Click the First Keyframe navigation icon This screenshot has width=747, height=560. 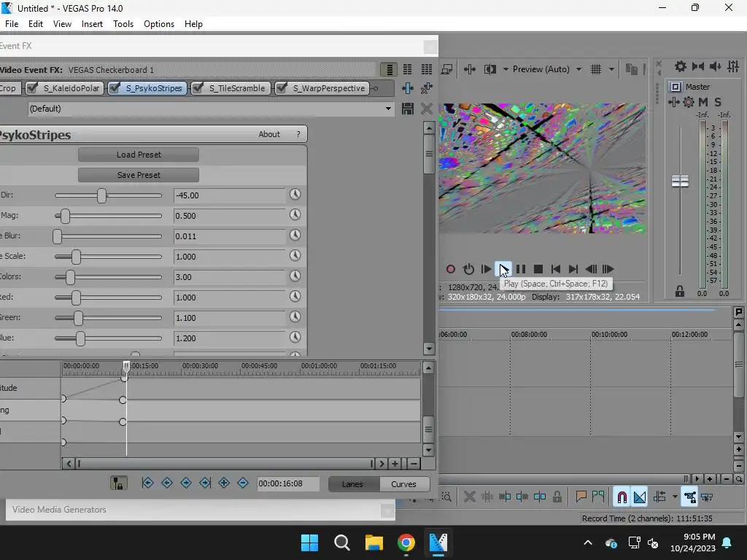[x=147, y=483]
